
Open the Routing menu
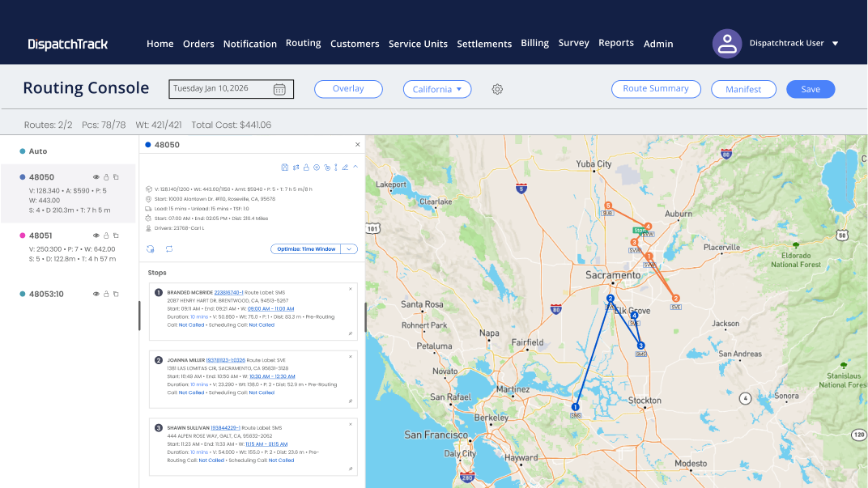pos(304,43)
